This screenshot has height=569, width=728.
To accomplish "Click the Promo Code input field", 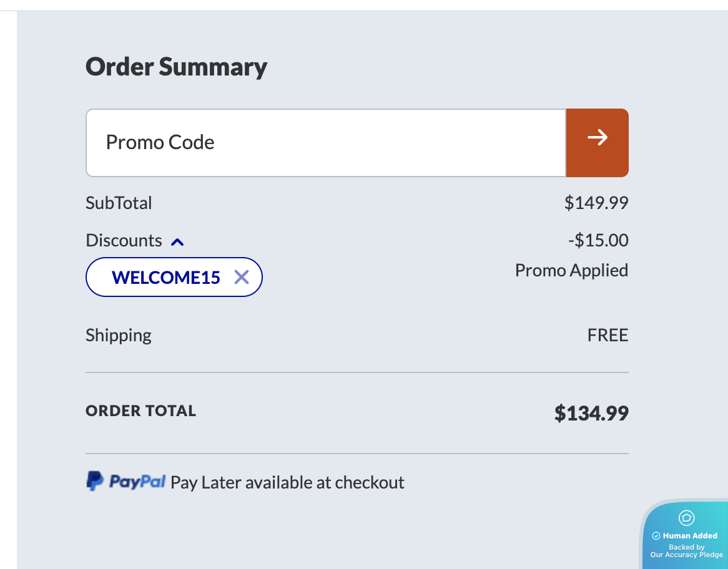I will click(x=325, y=143).
